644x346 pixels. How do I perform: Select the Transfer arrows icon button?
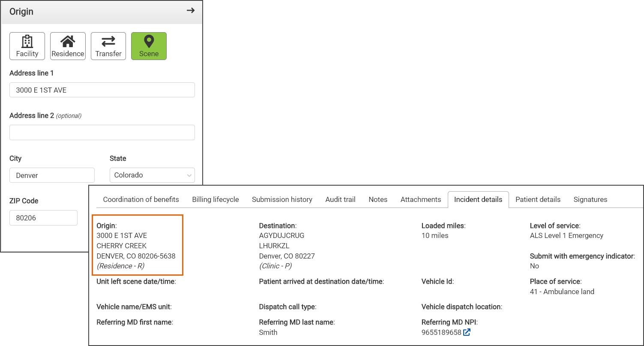(108, 46)
